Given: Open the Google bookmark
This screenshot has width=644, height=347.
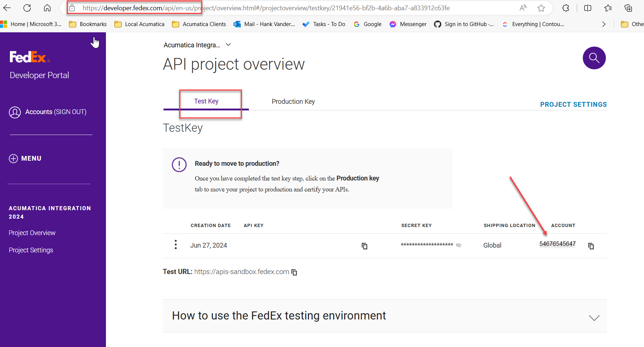Looking at the screenshot, I should pyautogui.click(x=367, y=24).
